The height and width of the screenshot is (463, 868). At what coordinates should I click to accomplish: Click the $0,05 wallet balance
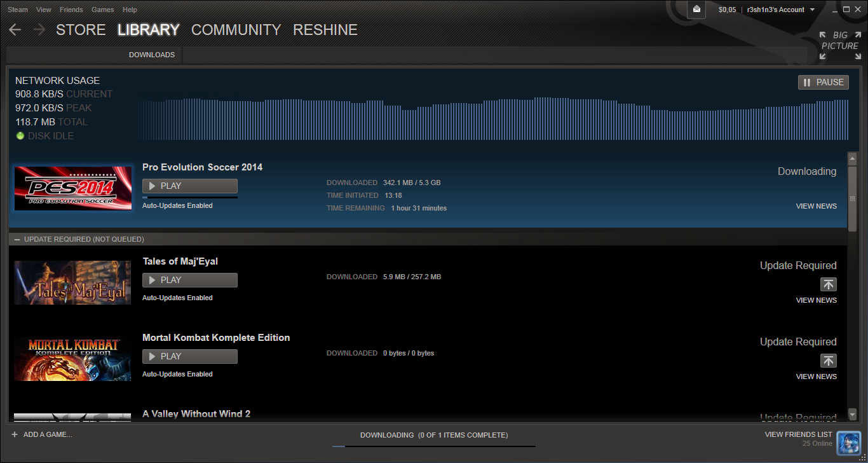pos(728,10)
